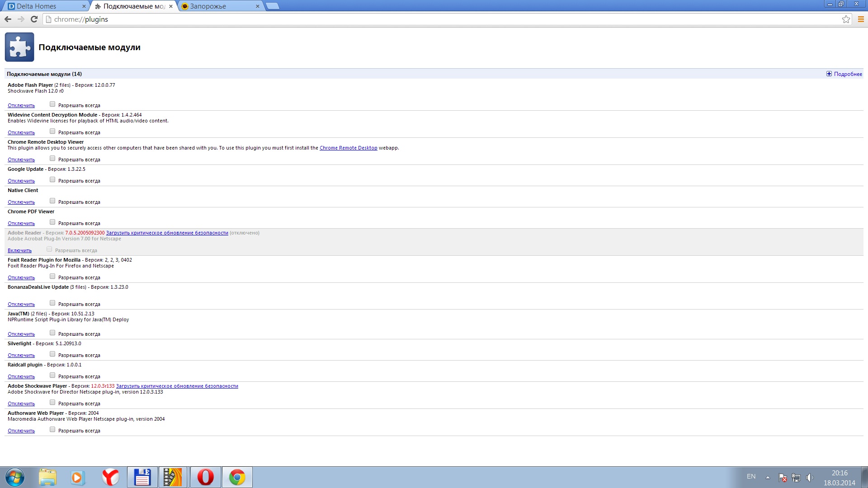Close the Delta Homes tab
This screenshot has height=488, width=868.
(x=84, y=6)
